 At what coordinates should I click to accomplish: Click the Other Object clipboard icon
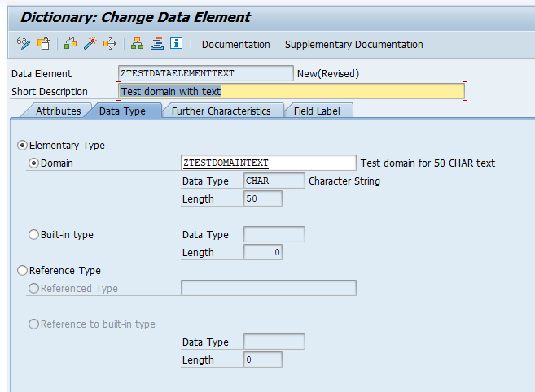click(43, 44)
